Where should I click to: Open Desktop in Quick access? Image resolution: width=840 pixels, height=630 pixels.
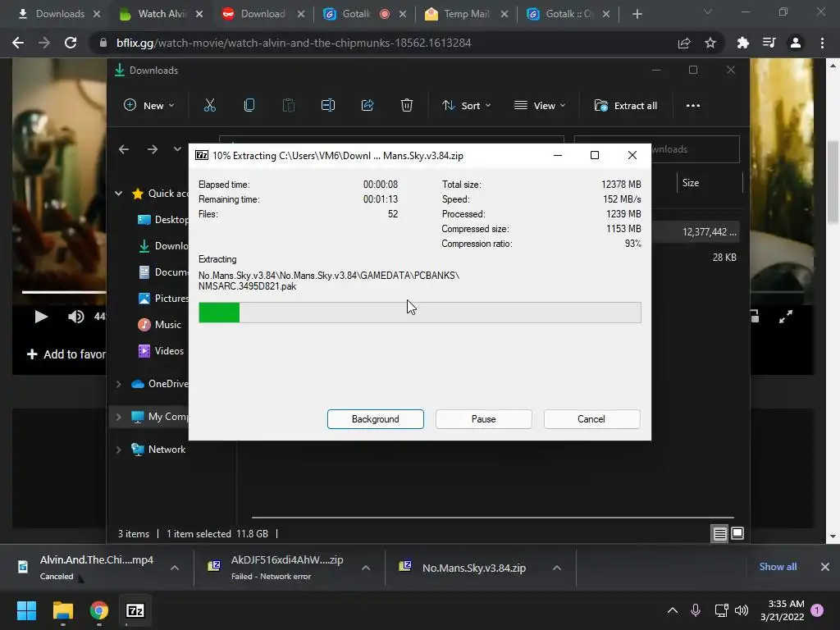[163, 220]
